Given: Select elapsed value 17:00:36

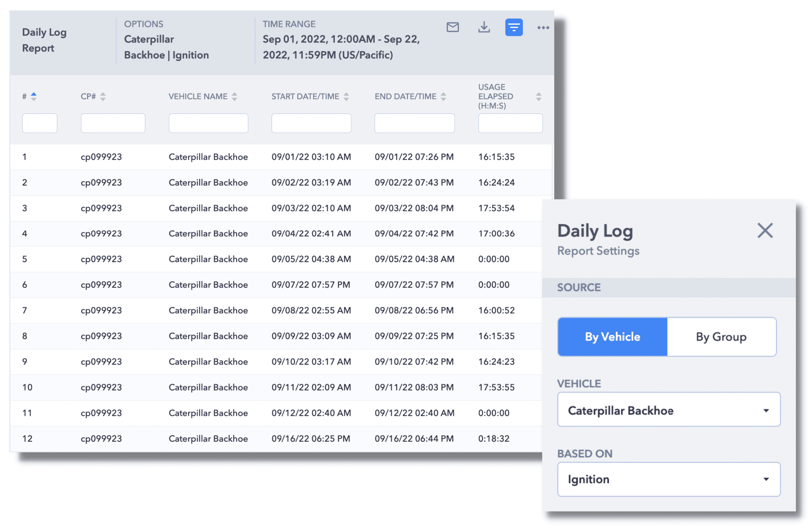Looking at the screenshot, I should [496, 234].
